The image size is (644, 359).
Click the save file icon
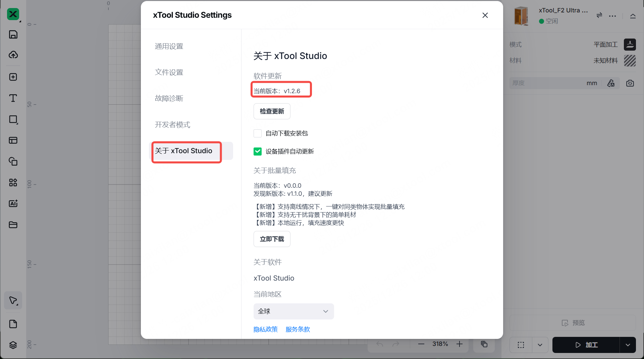point(13,35)
